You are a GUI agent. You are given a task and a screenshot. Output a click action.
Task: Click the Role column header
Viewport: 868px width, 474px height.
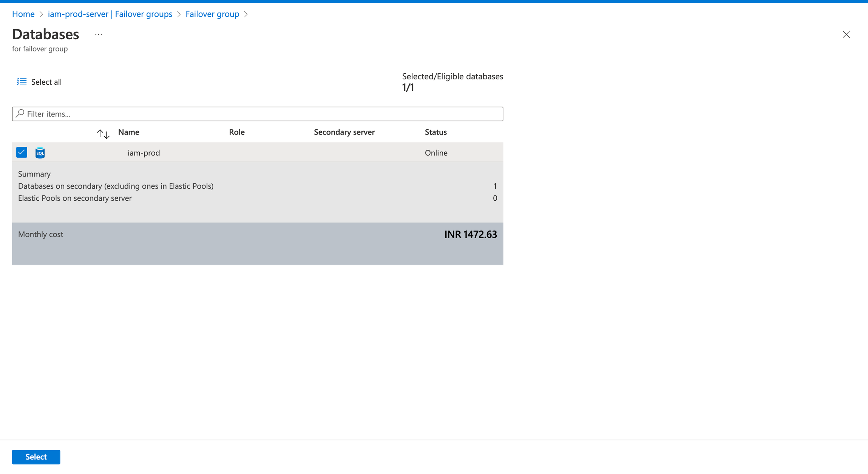[x=237, y=132]
